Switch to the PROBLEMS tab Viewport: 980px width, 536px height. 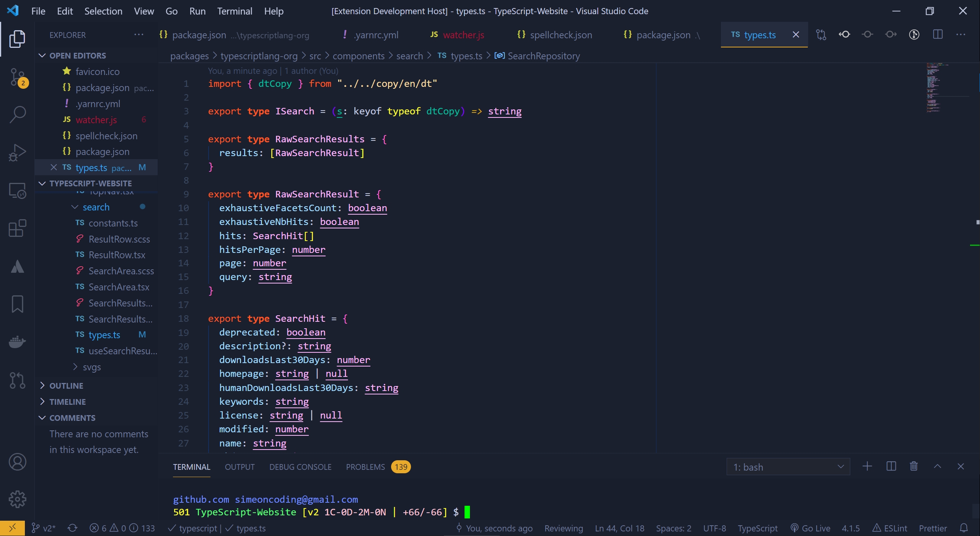[x=365, y=467]
